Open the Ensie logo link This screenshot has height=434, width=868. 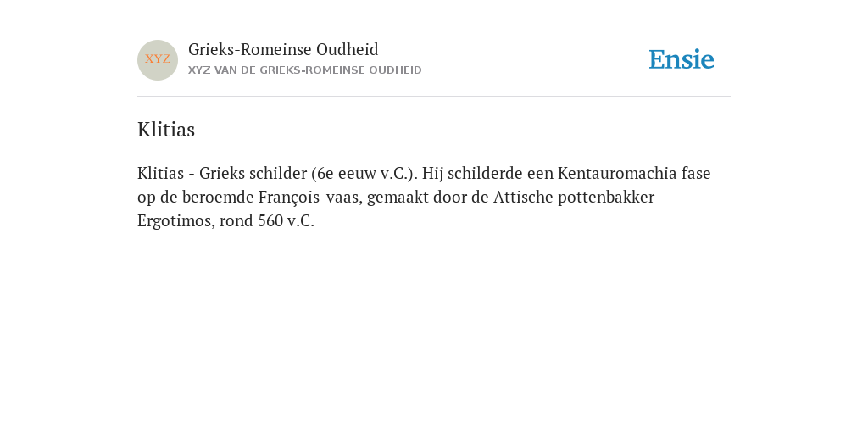[x=682, y=60]
